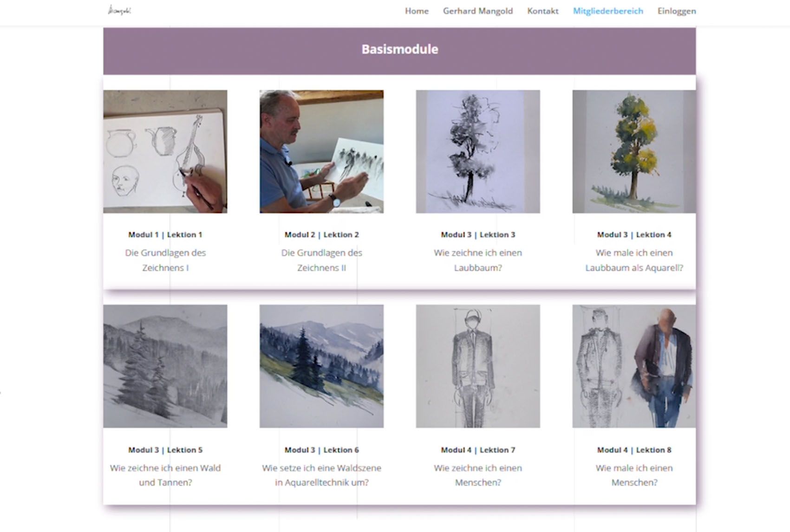Click the title 'Die Grundlagen des Zeichnens II'
The image size is (790, 532).
[321, 260]
